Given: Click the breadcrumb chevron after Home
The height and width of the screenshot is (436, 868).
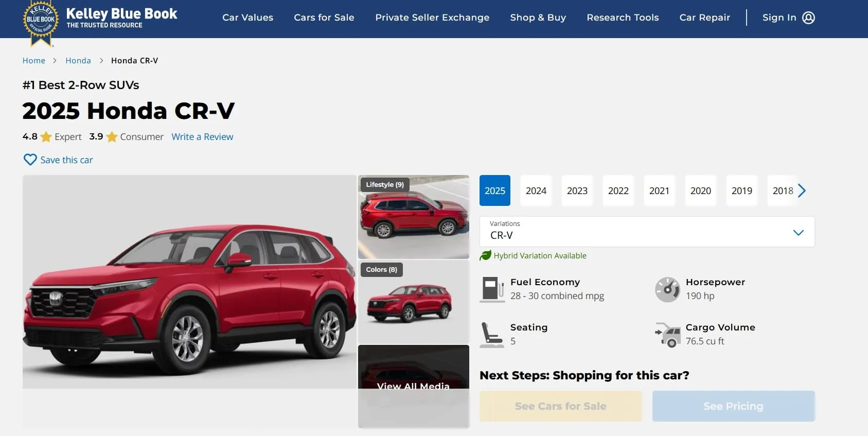Looking at the screenshot, I should pyautogui.click(x=55, y=61).
